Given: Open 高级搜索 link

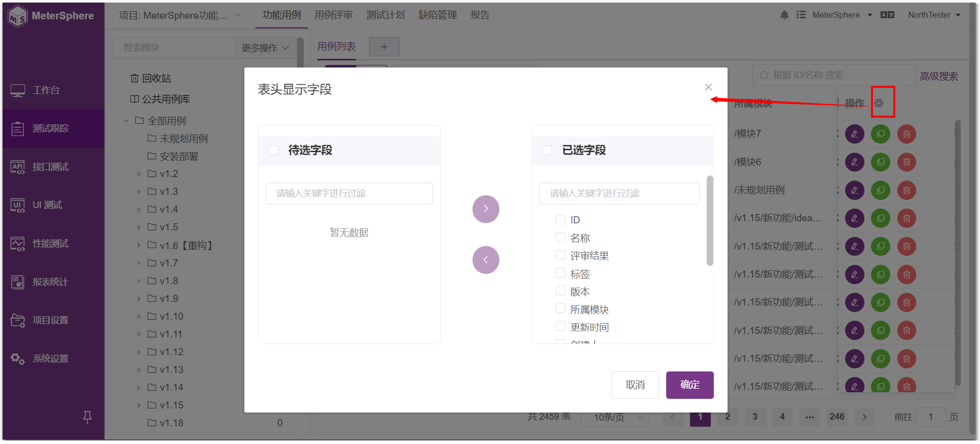Looking at the screenshot, I should click(939, 76).
